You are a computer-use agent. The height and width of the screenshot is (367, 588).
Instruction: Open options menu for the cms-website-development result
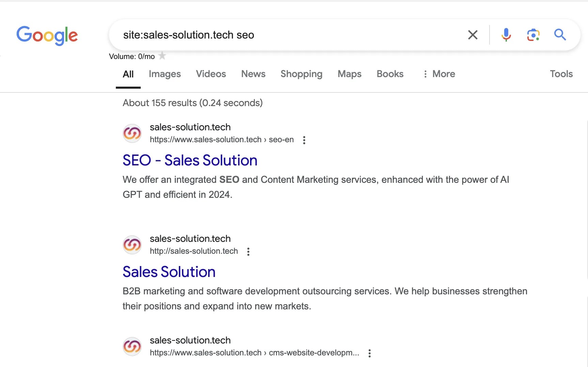(x=370, y=353)
